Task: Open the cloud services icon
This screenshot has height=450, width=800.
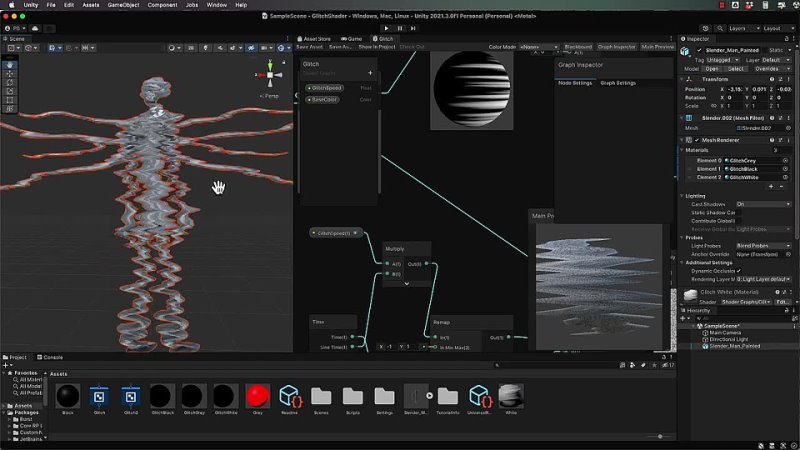Action: [x=35, y=28]
